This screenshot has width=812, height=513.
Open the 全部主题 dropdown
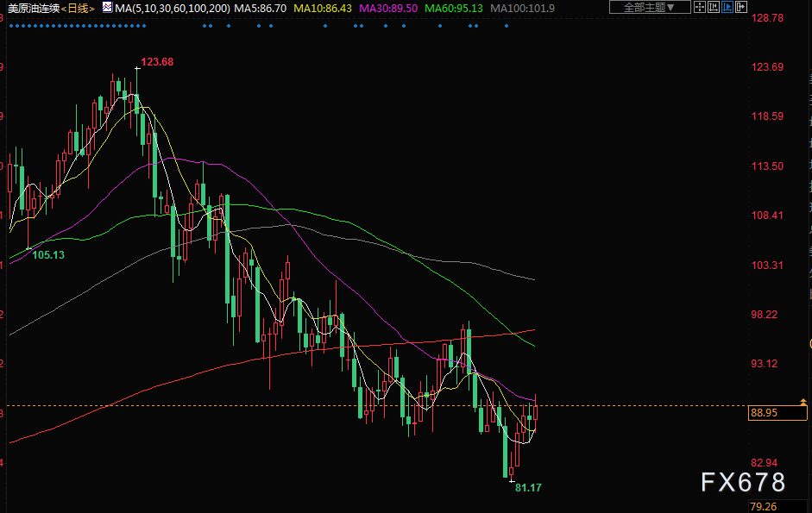(x=650, y=8)
